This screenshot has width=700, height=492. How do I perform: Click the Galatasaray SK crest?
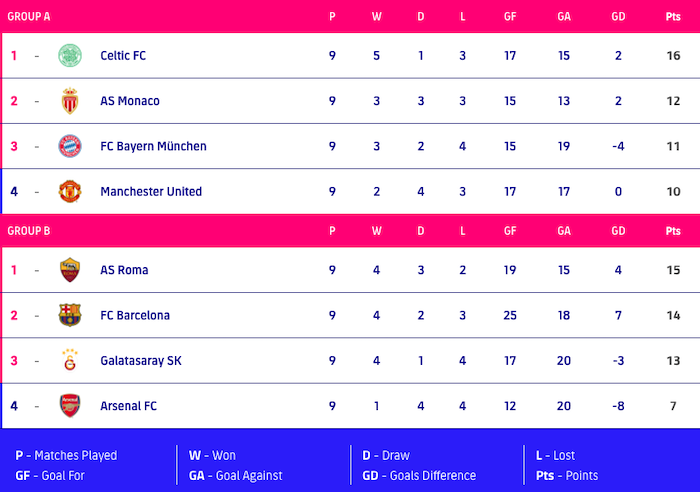tap(70, 360)
